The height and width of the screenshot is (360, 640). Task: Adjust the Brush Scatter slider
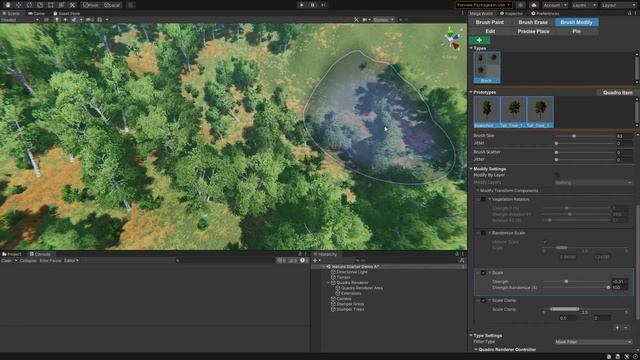[x=584, y=152]
